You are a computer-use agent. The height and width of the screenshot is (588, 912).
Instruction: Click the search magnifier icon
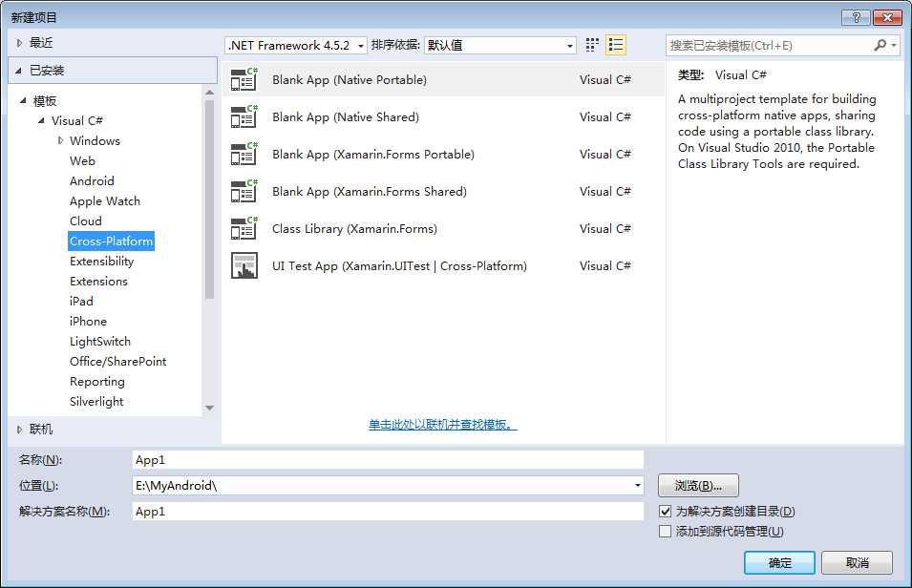pyautogui.click(x=880, y=46)
